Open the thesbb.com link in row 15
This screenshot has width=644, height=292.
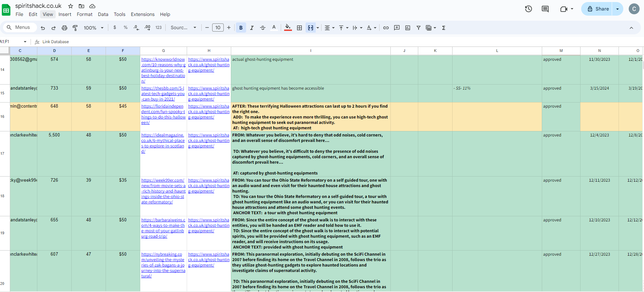tap(163, 94)
